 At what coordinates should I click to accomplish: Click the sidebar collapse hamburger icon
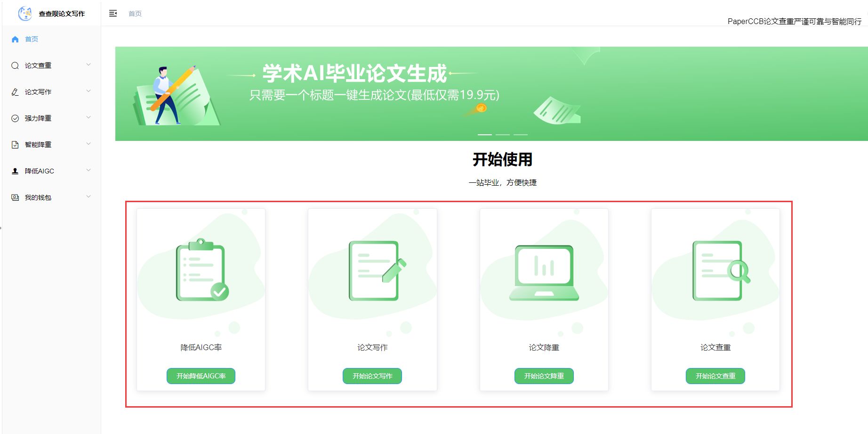coord(113,13)
